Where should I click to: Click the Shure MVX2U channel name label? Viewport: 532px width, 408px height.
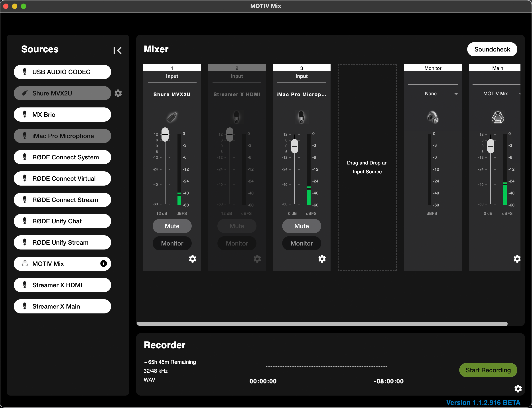pos(172,94)
